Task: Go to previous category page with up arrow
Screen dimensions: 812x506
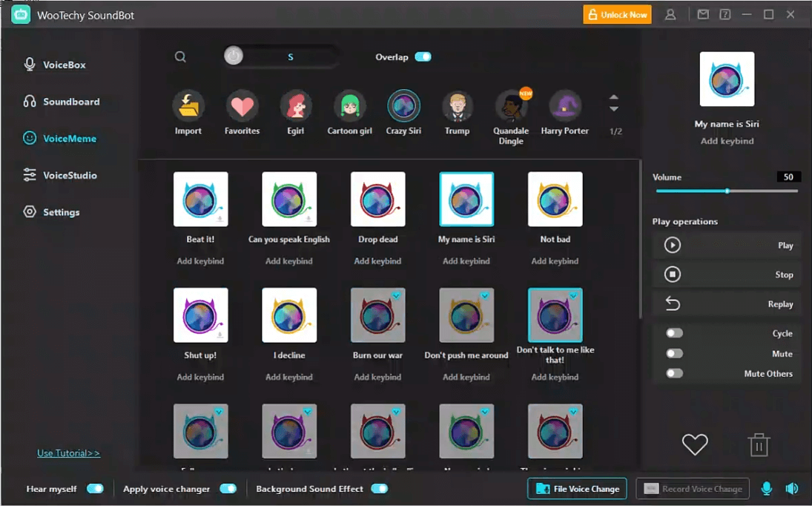Action: (614, 97)
